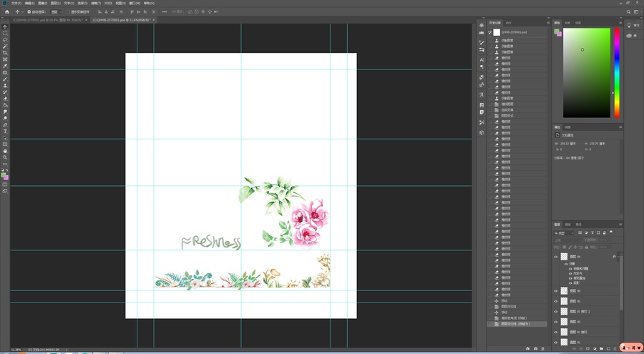Click the rainbow hue slider in Color panel
The height and width of the screenshot is (354, 644).
[x=617, y=73]
